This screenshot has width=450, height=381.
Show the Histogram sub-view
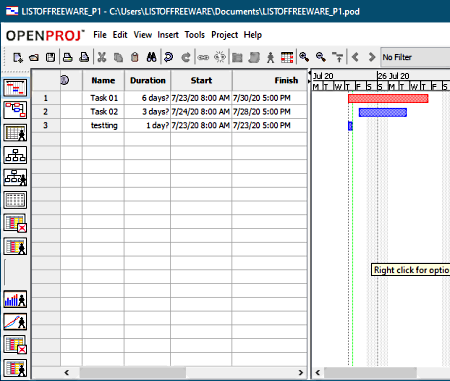15,299
